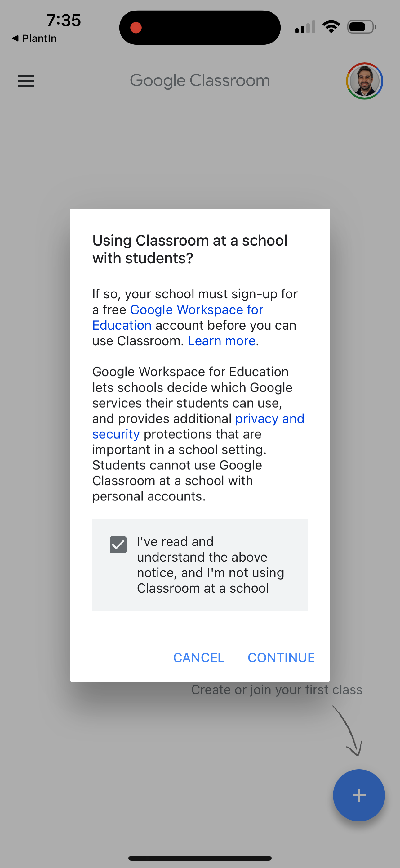Screen dimensions: 400x868
Task: Tap the red recording indicator in Dynamic Island
Action: (x=137, y=28)
